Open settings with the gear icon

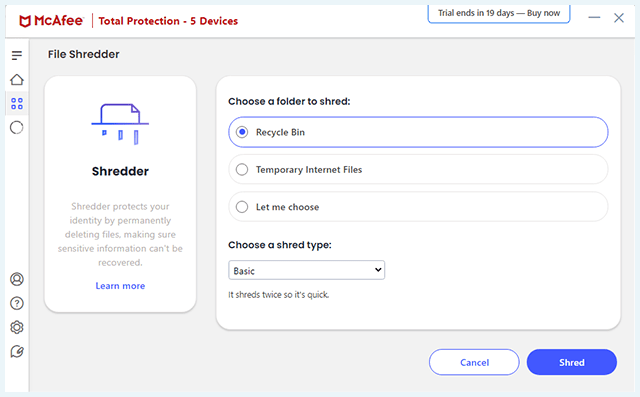coord(17,327)
